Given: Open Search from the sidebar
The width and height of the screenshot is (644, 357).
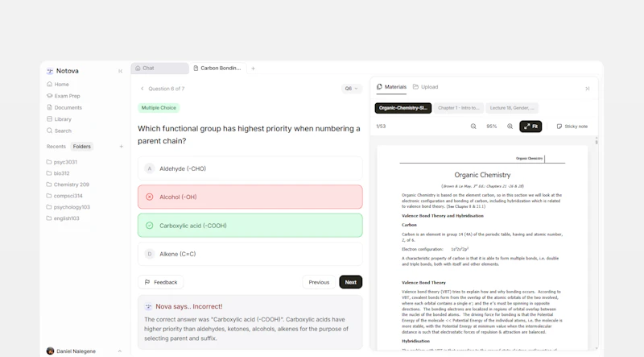Looking at the screenshot, I should pos(59,131).
